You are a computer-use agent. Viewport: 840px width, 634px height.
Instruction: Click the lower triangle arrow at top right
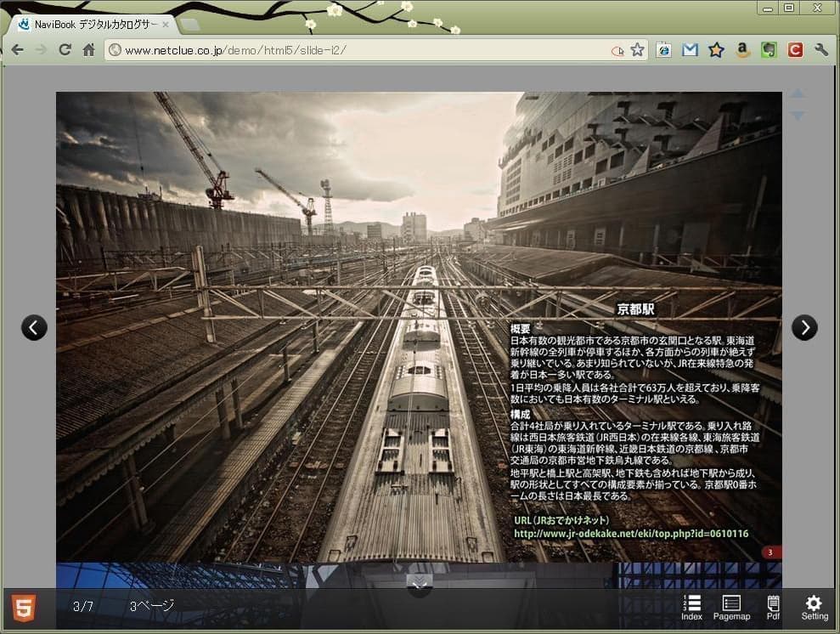tap(797, 115)
